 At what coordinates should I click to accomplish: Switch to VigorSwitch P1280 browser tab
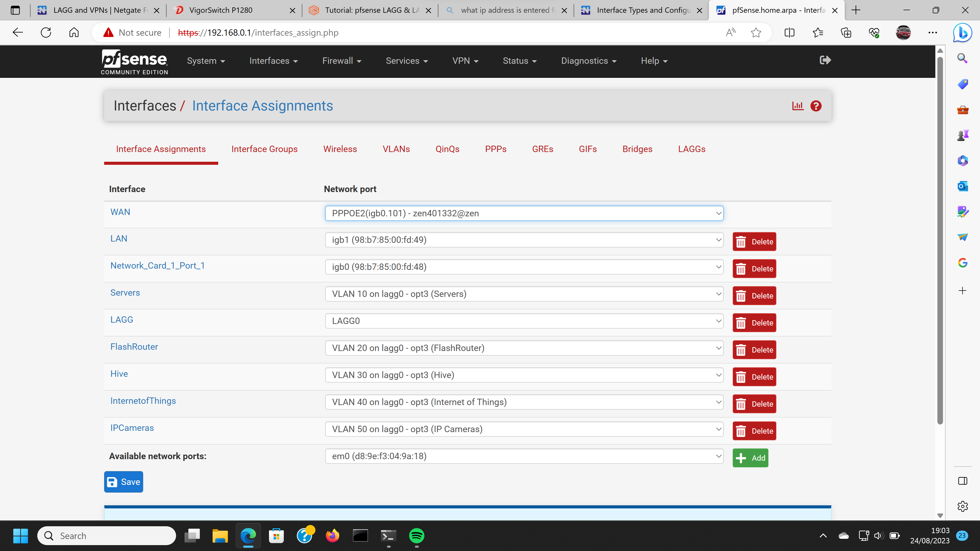tap(234, 10)
